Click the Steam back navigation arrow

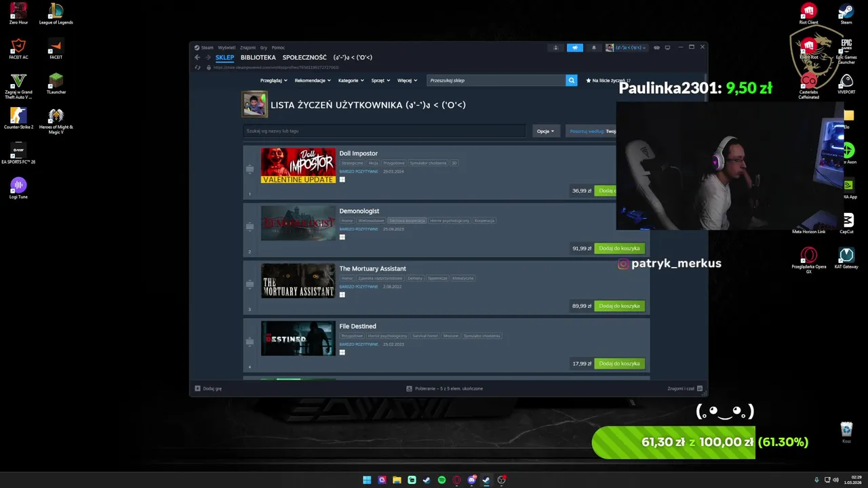197,58
